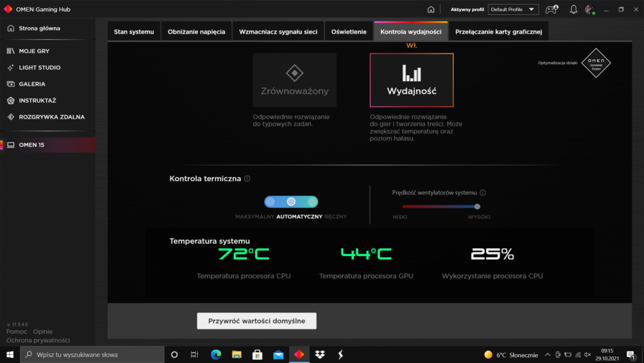Open the Default Profile dropdown

click(x=513, y=10)
